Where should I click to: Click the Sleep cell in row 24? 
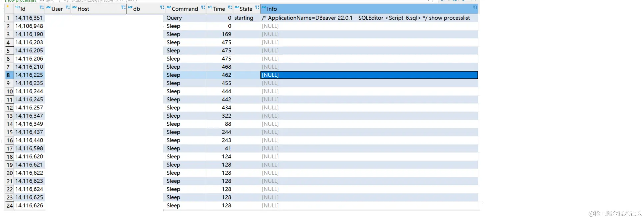click(x=186, y=206)
